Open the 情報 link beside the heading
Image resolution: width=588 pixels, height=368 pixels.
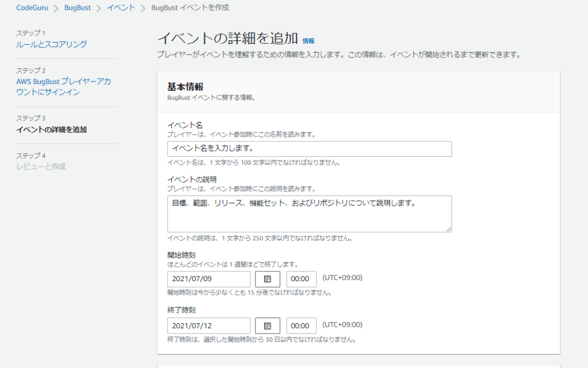pyautogui.click(x=308, y=41)
